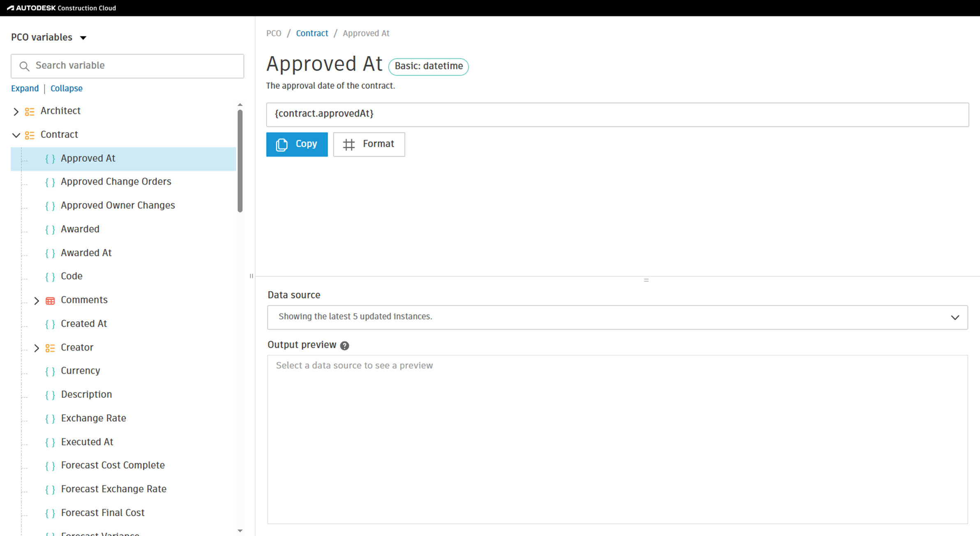Click the Copy button

pos(297,144)
